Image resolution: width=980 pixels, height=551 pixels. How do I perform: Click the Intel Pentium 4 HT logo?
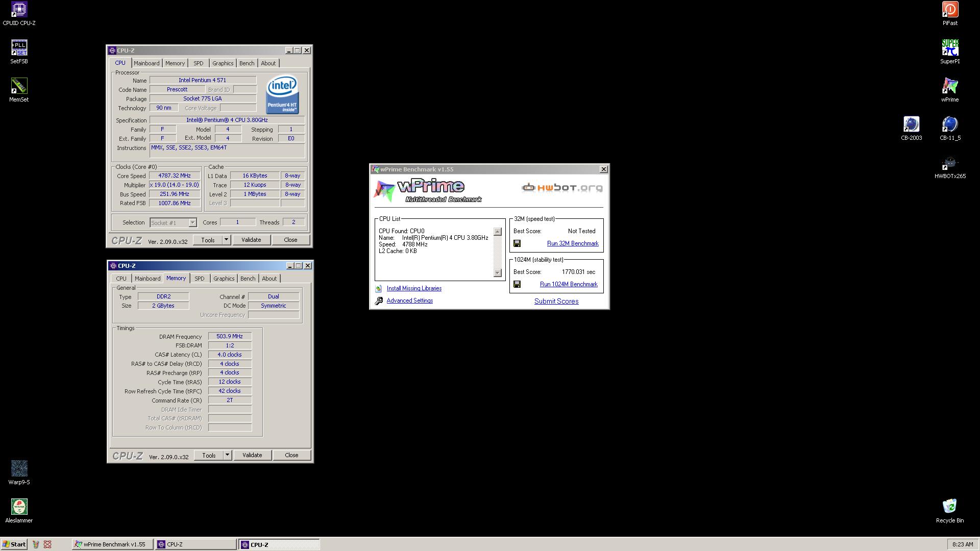coord(282,95)
